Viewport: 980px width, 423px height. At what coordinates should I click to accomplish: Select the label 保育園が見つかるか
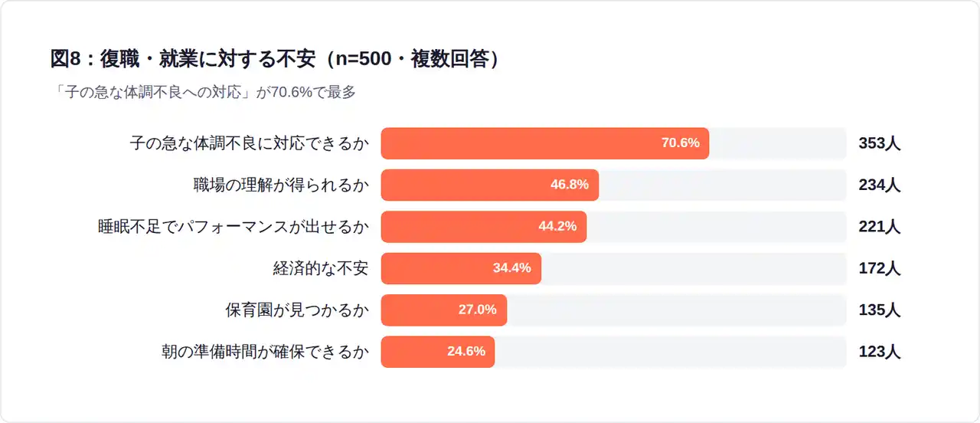296,310
